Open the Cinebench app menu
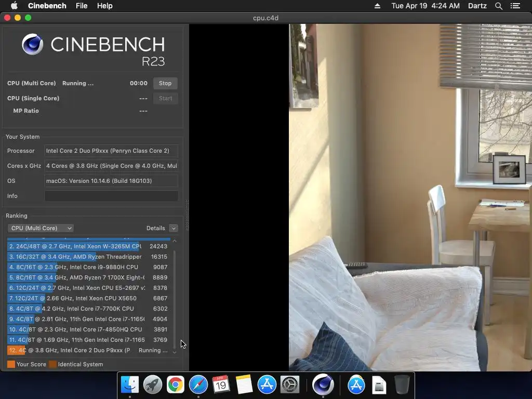 pos(47,6)
